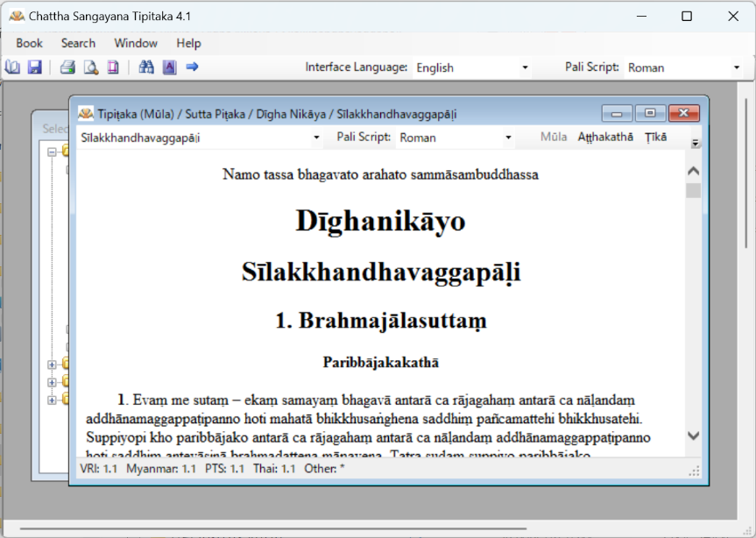Click the Namo tassa bhagavato line
This screenshot has height=538, width=756.
(x=380, y=174)
